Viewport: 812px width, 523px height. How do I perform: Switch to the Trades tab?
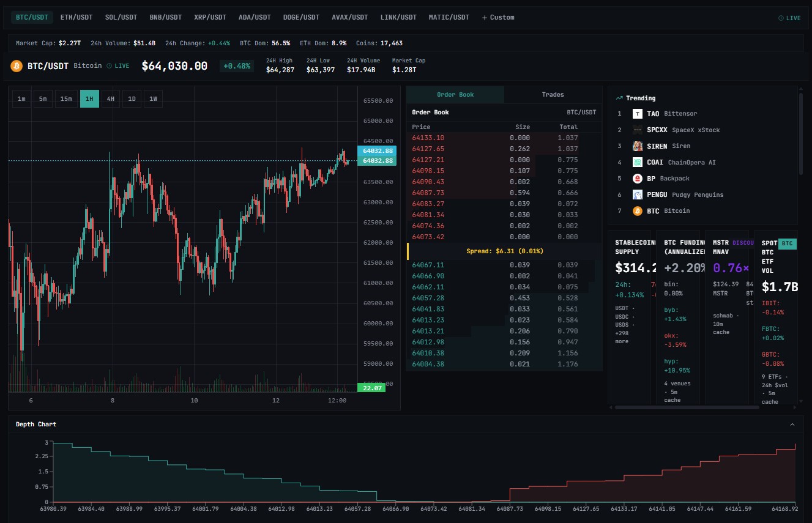point(553,95)
